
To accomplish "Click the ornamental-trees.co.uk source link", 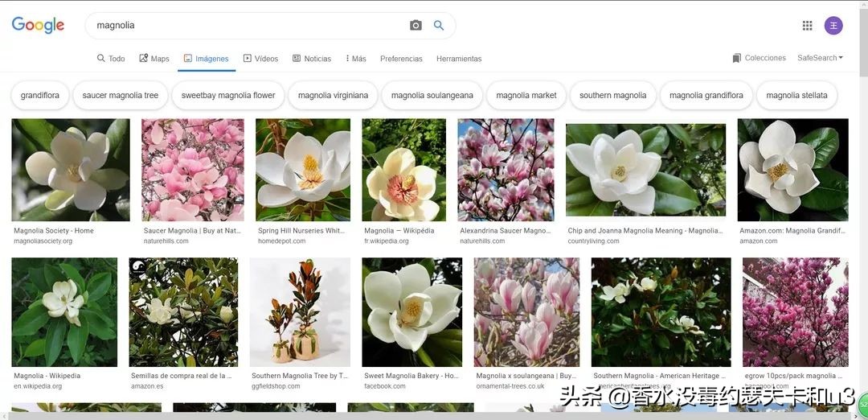I will tap(510, 386).
